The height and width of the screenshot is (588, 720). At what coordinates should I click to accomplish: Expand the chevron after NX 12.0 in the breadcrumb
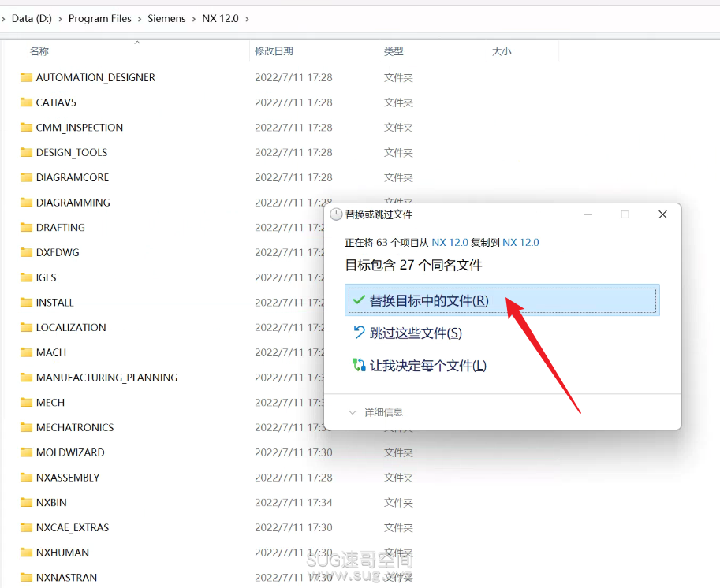[x=247, y=19]
